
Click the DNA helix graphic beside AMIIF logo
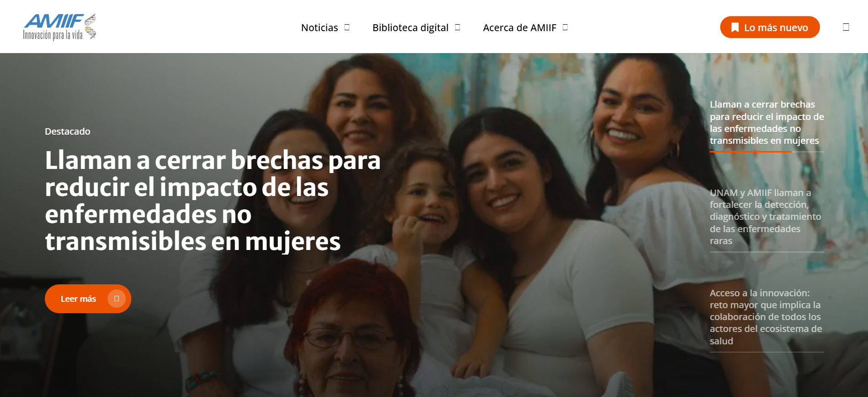coord(90,26)
